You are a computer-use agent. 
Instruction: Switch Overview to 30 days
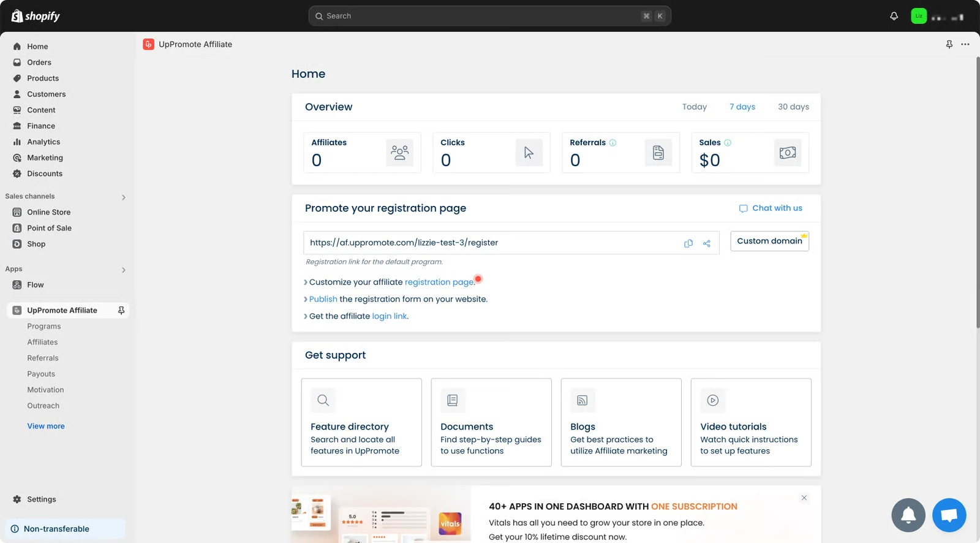coord(793,107)
